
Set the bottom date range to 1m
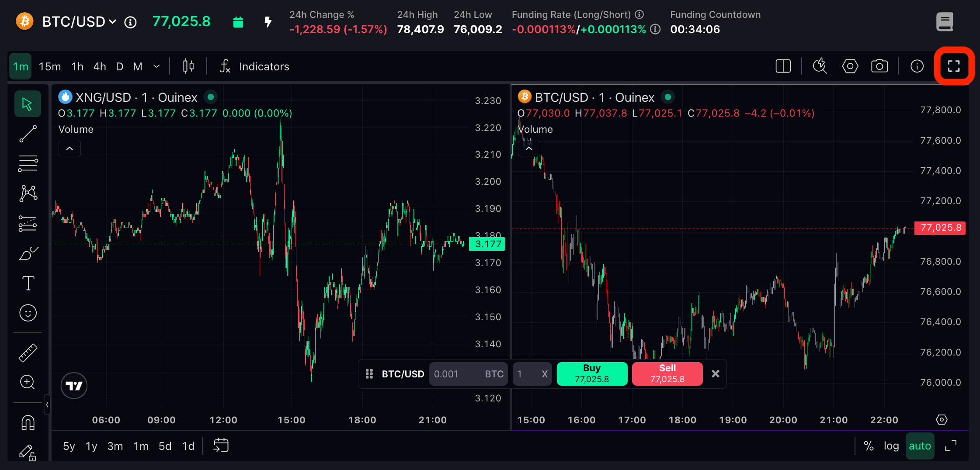(141, 446)
